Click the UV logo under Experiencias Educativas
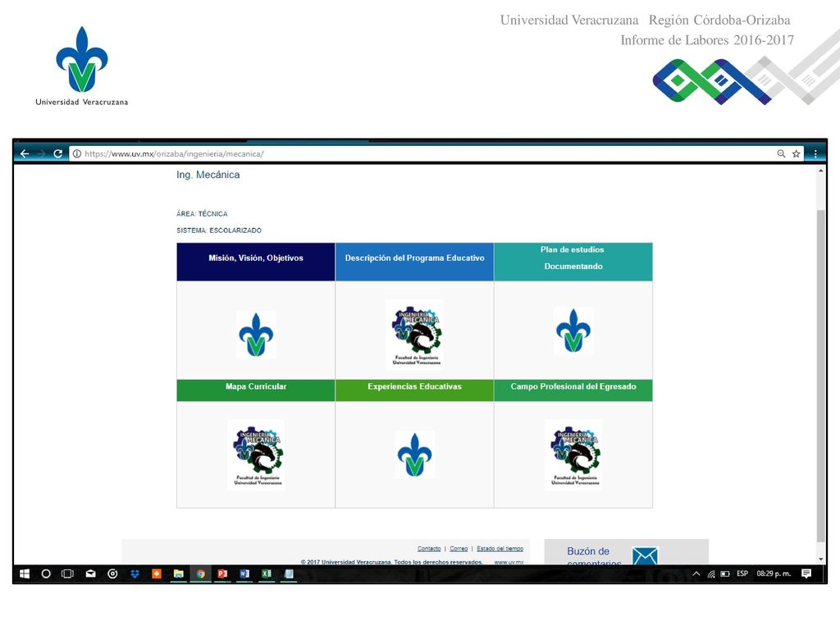The height and width of the screenshot is (630, 840). click(x=414, y=454)
